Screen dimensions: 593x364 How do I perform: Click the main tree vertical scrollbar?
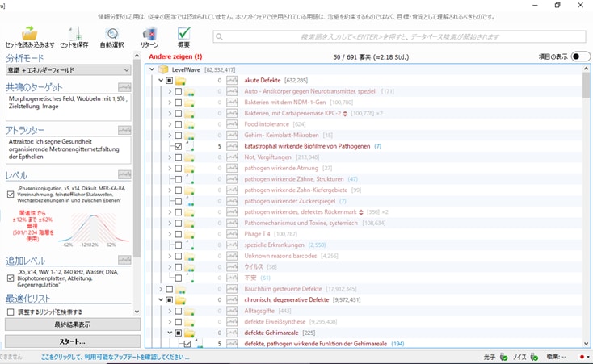[x=587, y=207]
